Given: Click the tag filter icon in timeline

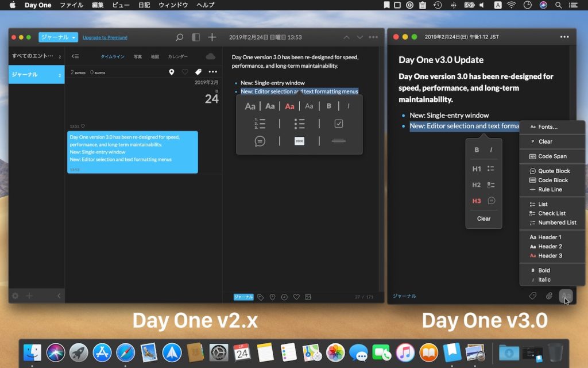Looking at the screenshot, I should [198, 72].
